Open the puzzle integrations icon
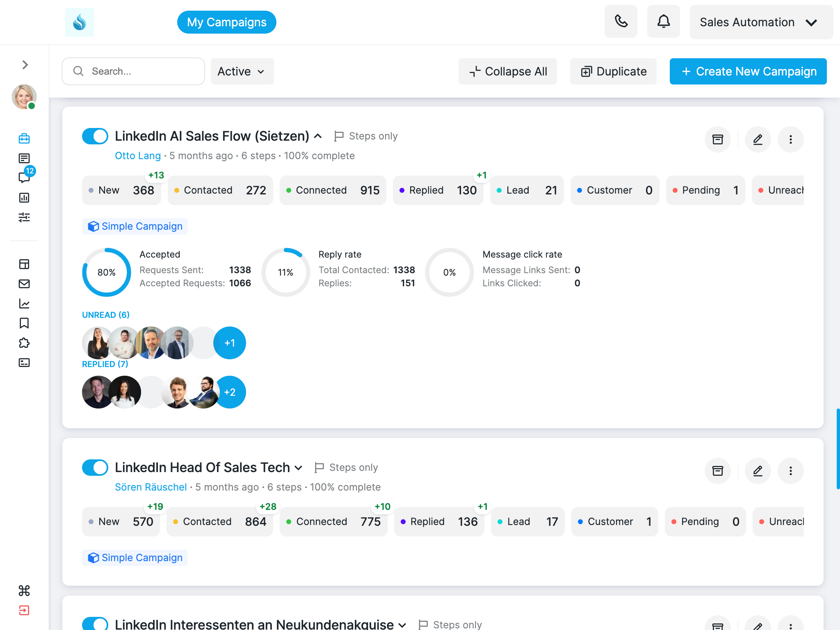The height and width of the screenshot is (630, 840). [x=25, y=343]
